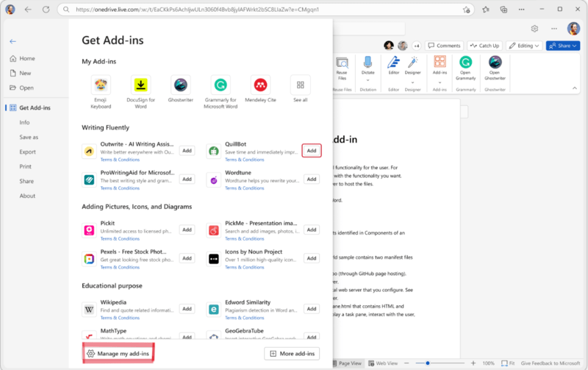This screenshot has width=588, height=370.
Task: Open the Ghostwriter add-in in My Add-ins
Action: pos(180,85)
